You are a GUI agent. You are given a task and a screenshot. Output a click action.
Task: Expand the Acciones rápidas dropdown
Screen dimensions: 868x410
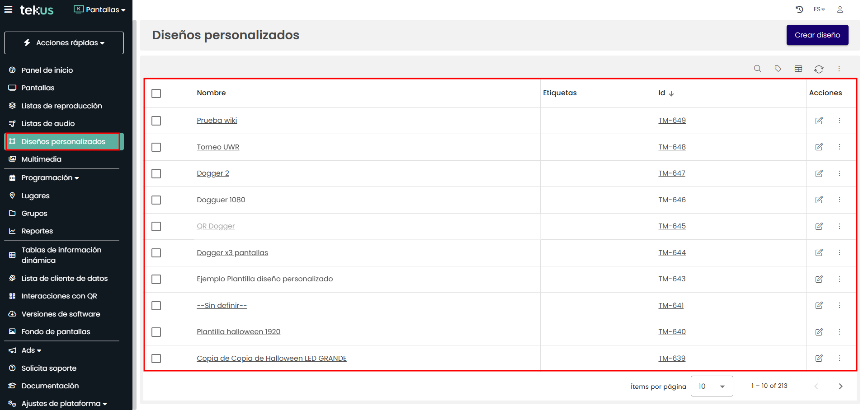pos(64,43)
